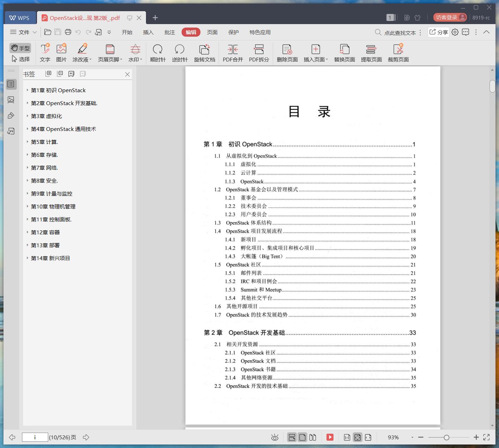Open the 文件 file menu
Viewport: 499px width, 448px height.
[23, 32]
